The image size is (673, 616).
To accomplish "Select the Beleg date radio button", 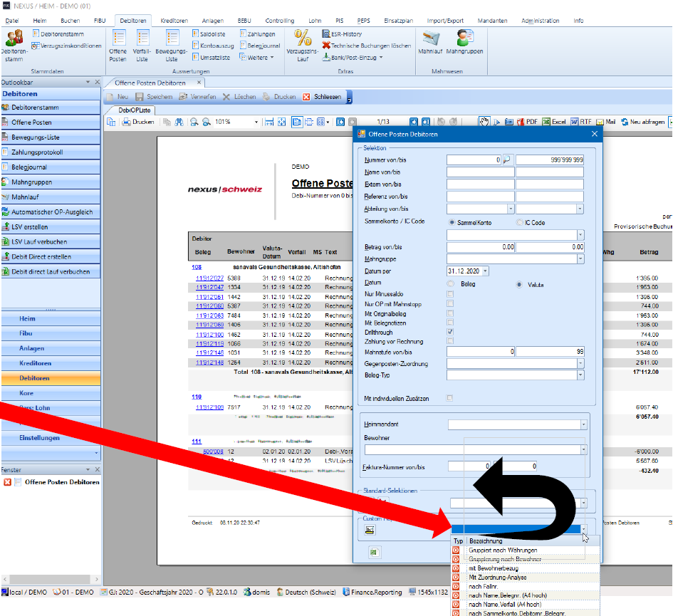I will click(x=450, y=283).
